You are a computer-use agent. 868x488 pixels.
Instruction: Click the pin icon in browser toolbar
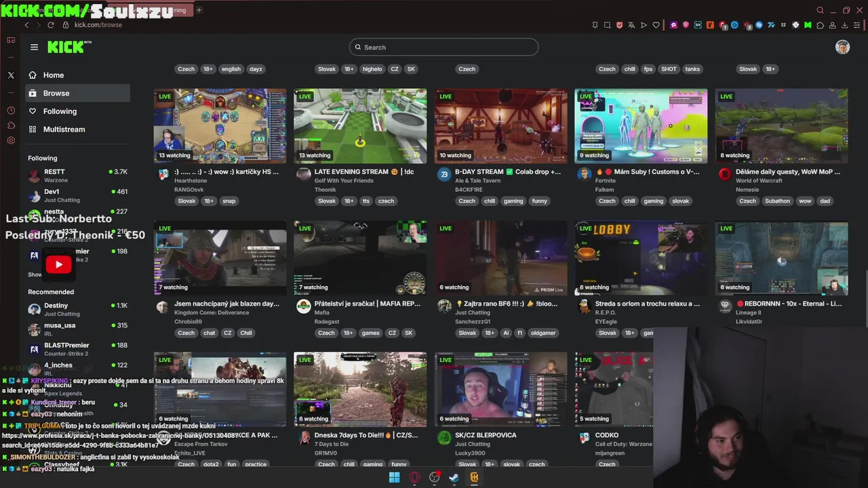[x=595, y=25]
